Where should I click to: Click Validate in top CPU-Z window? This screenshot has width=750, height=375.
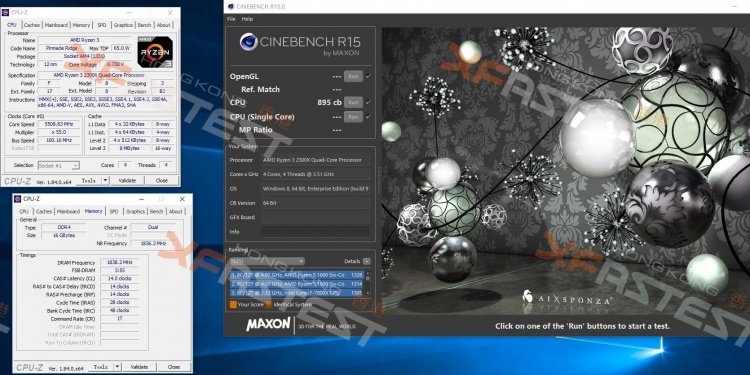(x=127, y=180)
